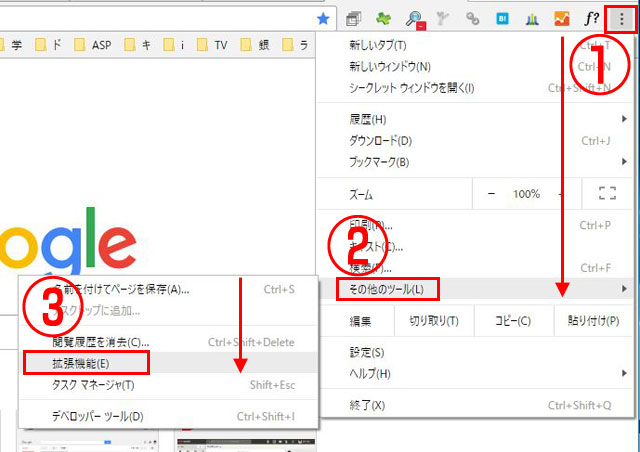This screenshot has height=452, width=640.
Task: Click the magnifying glass extension icon
Action: (x=415, y=20)
